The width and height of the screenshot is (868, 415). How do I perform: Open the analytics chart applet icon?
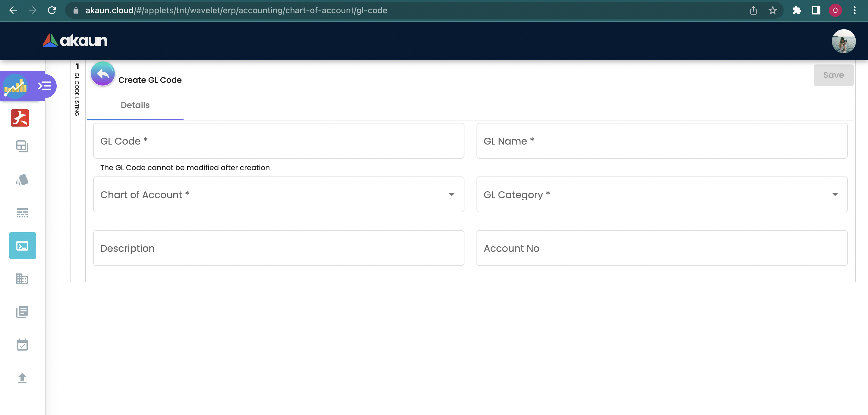pos(15,86)
